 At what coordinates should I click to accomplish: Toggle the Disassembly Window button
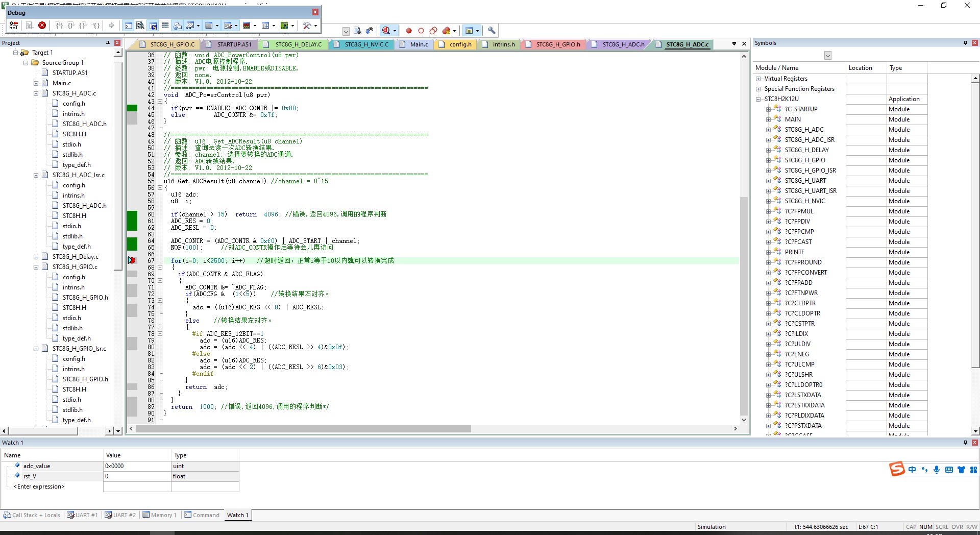140,26
